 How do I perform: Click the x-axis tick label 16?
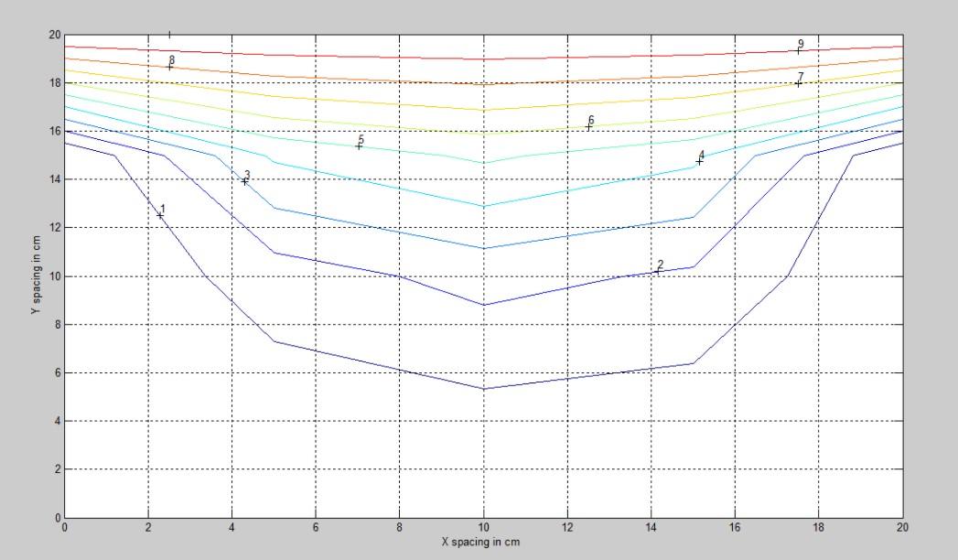click(735, 528)
